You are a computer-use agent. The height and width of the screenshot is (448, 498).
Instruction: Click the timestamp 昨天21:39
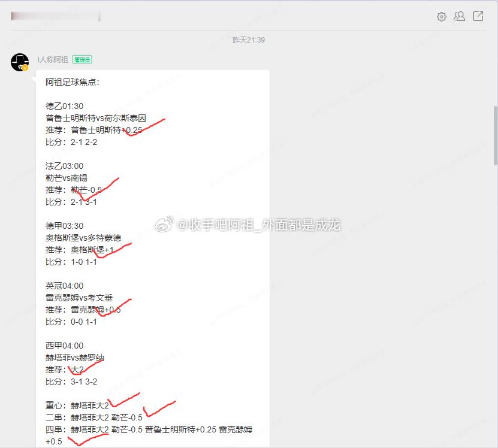249,40
